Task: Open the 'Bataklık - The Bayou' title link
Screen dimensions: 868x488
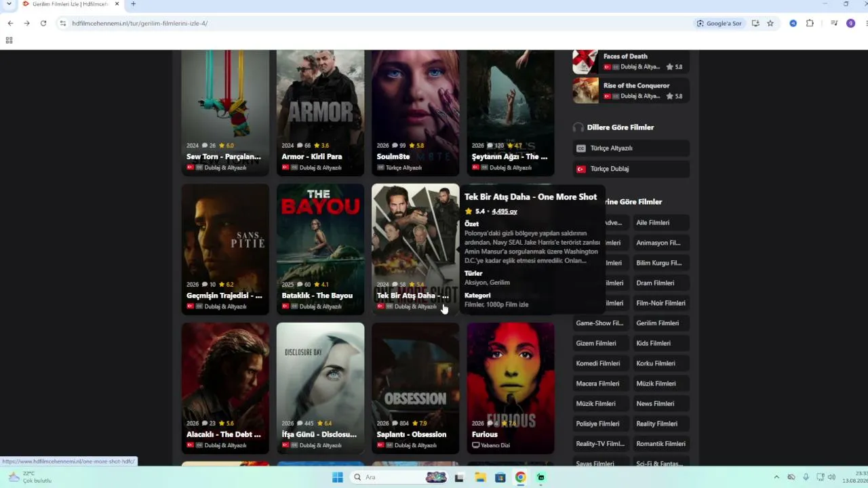Action: (317, 296)
